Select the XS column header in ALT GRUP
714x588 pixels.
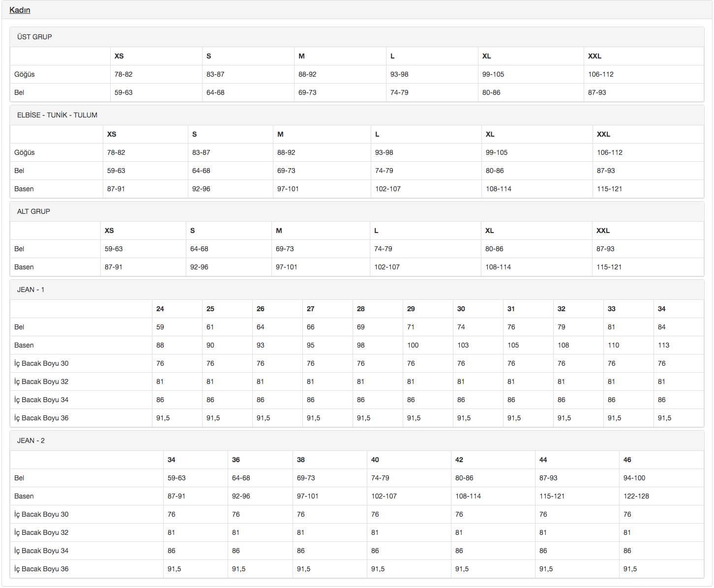coord(109,231)
